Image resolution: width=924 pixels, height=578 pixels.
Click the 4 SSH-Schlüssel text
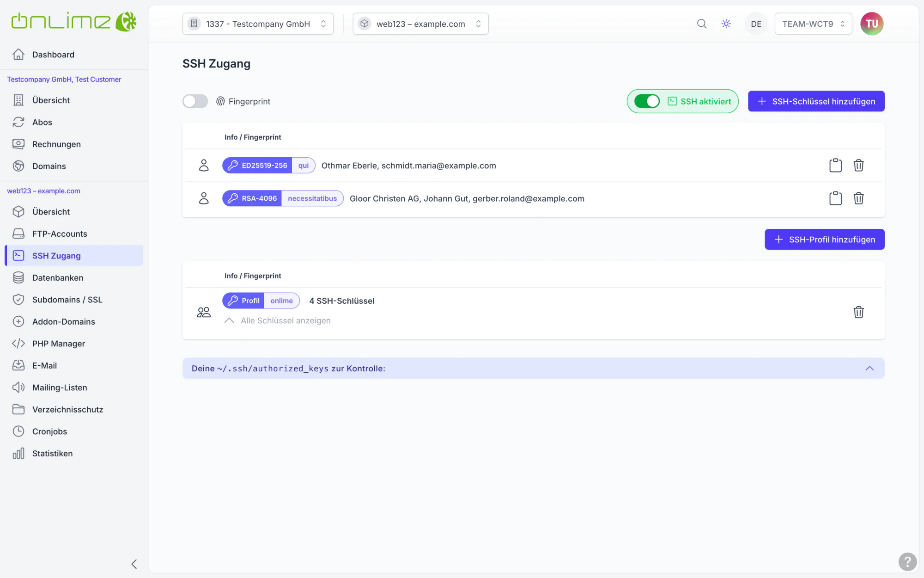pyautogui.click(x=342, y=301)
